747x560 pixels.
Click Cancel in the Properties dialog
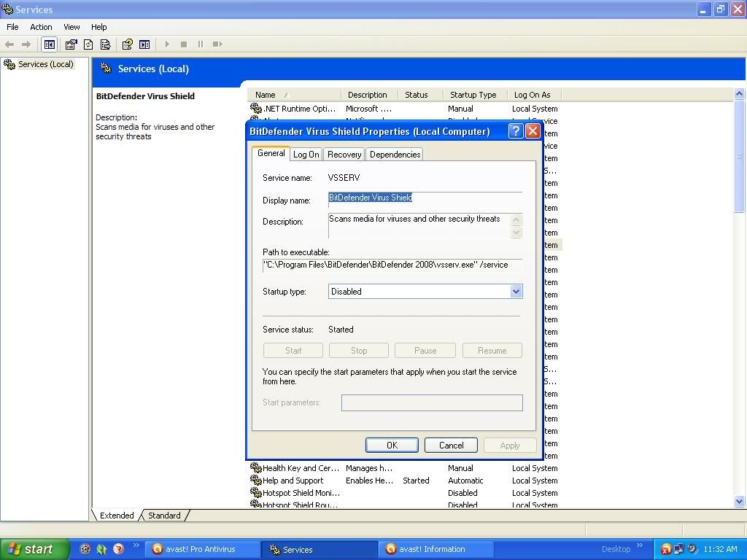tap(451, 446)
